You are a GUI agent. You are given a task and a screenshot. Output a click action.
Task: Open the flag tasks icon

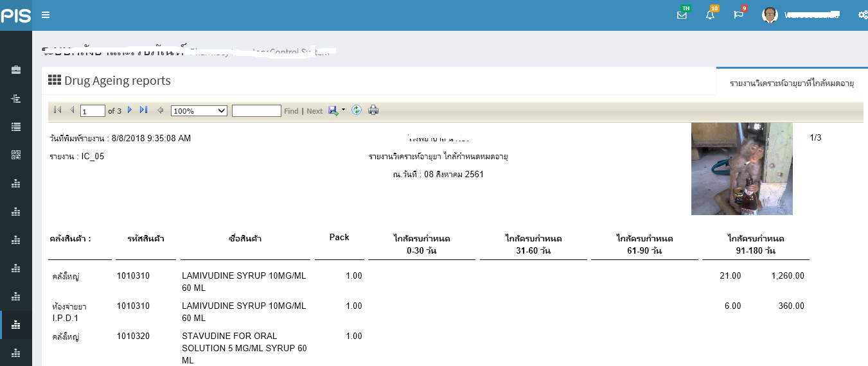(x=738, y=15)
